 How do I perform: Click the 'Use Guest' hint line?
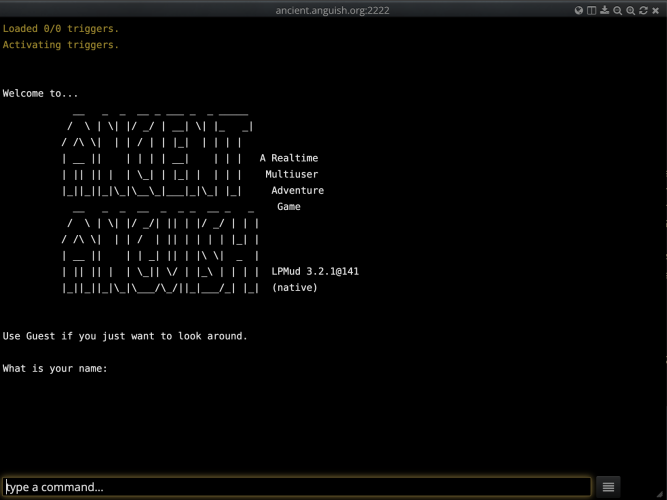(x=125, y=336)
